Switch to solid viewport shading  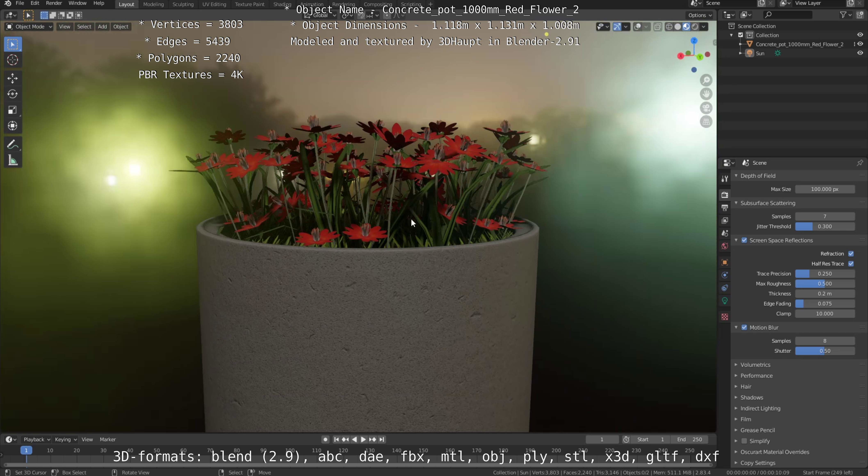678,27
